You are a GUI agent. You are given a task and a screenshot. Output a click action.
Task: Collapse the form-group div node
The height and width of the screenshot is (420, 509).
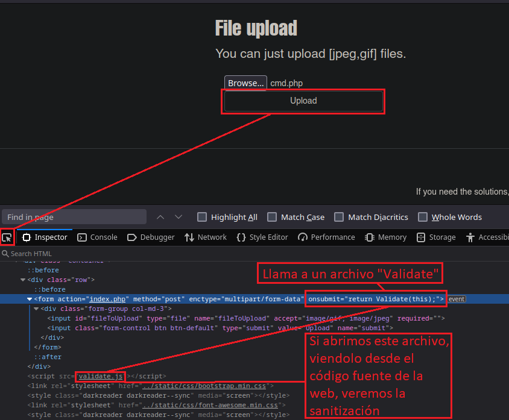tap(36, 309)
